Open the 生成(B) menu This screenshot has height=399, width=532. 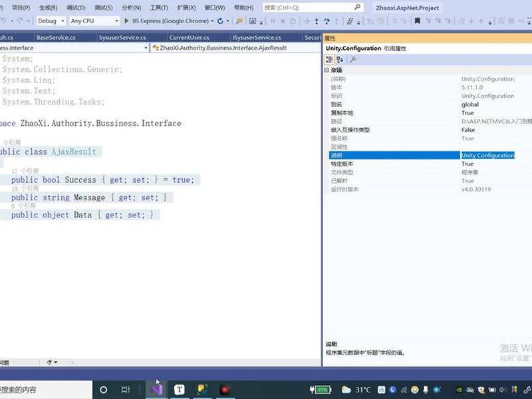tap(48, 7)
